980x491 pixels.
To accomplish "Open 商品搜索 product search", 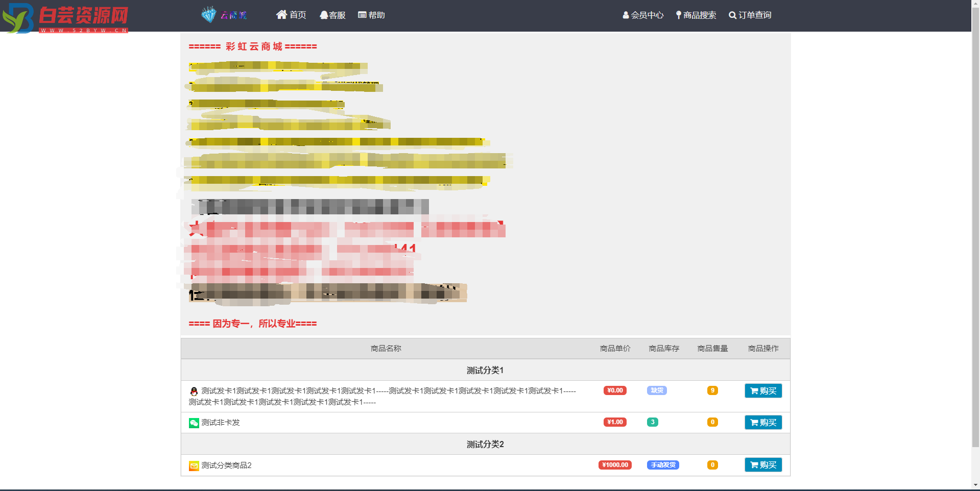I will coord(696,15).
